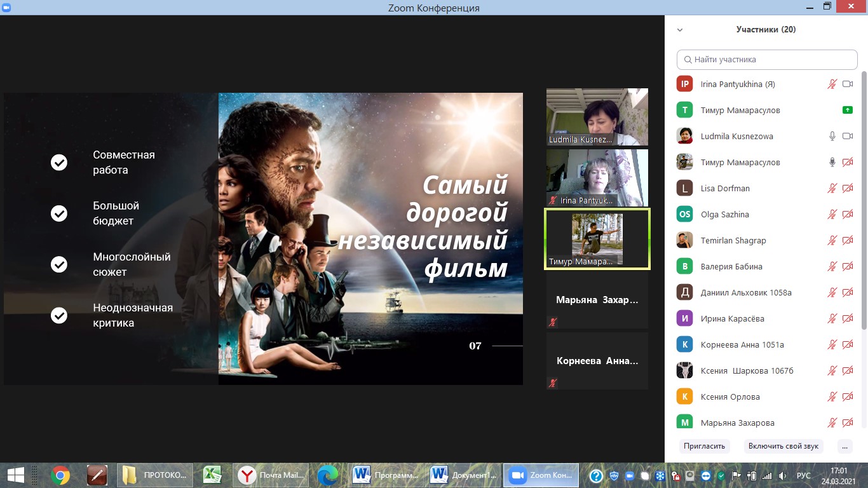The width and height of the screenshot is (868, 488).
Task: Click Irina Pantyukhina's video camera icon
Action: pos(847,84)
